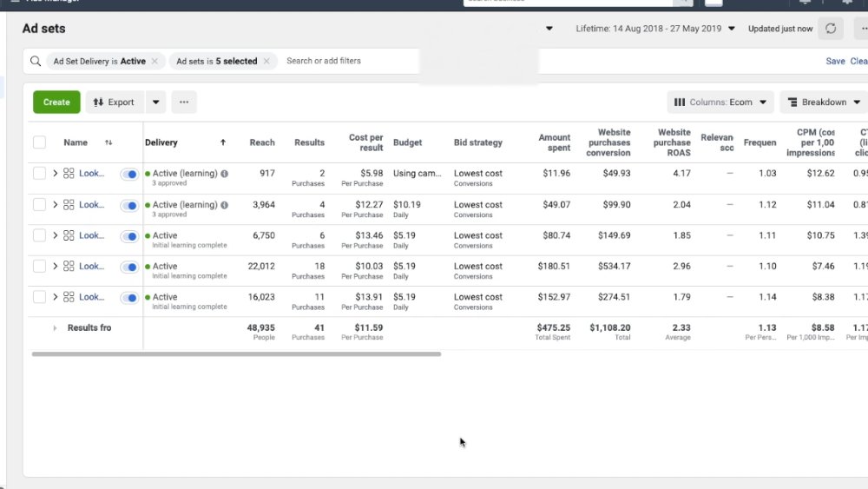Click the 4.17 ROAS value

point(681,174)
